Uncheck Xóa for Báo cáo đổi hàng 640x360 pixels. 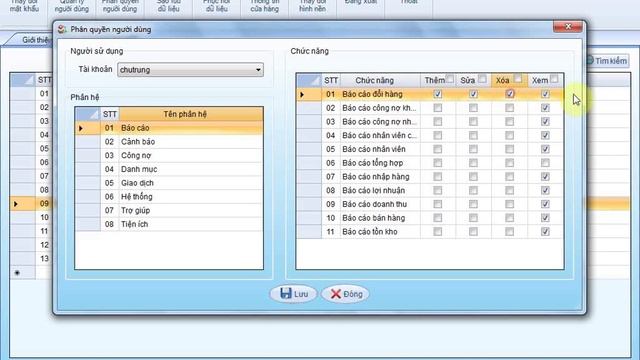pos(509,94)
